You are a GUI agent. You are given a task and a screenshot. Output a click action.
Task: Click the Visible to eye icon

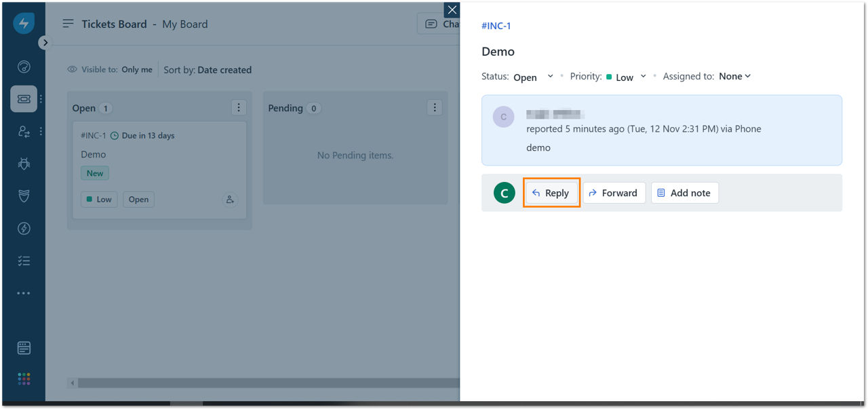72,69
